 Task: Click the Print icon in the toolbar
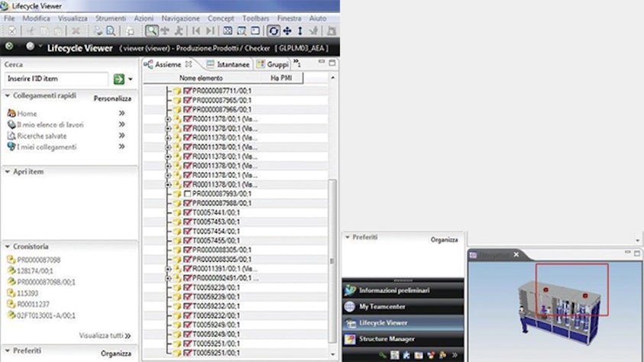coord(98,31)
